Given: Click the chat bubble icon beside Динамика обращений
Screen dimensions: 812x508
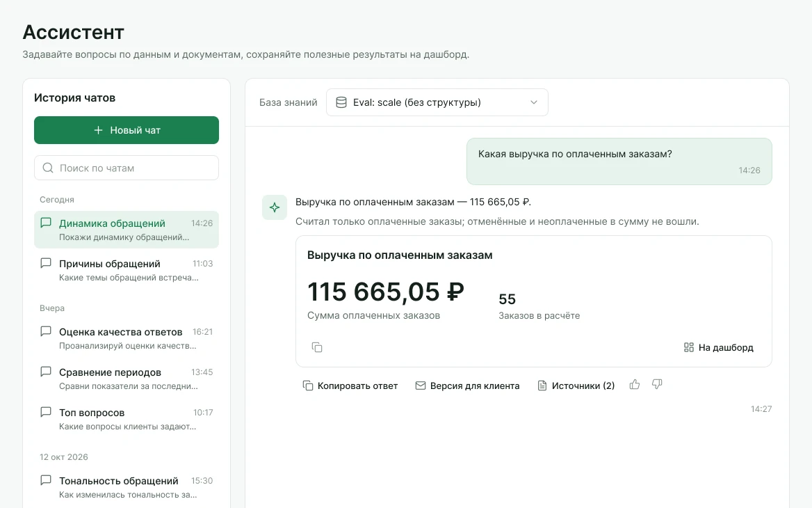Looking at the screenshot, I should coord(46,223).
